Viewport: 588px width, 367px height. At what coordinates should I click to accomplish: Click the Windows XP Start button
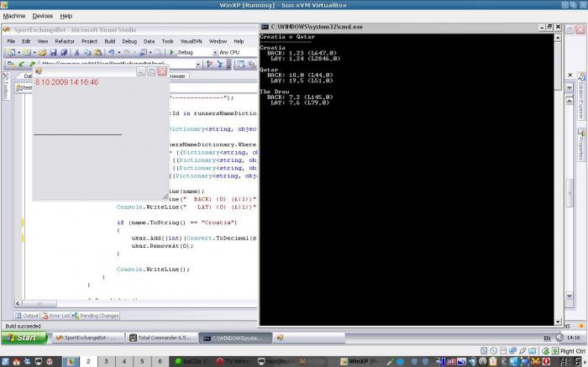point(24,338)
